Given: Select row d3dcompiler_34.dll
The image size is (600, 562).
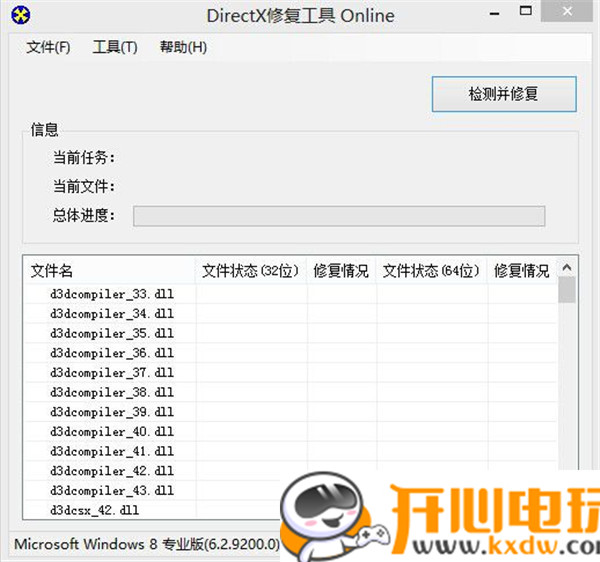Looking at the screenshot, I should tap(291, 314).
